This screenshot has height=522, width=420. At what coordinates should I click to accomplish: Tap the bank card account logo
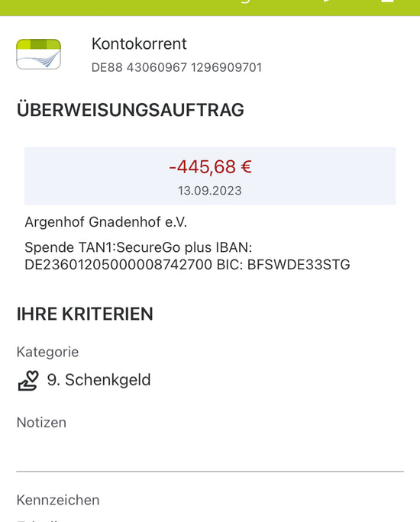(39, 54)
